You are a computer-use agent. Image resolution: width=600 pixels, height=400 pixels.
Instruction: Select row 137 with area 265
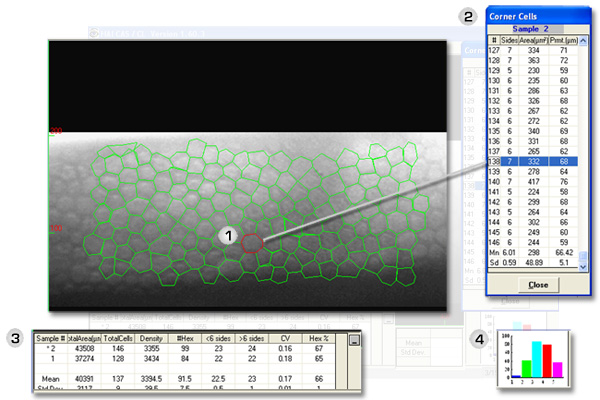pos(533,152)
